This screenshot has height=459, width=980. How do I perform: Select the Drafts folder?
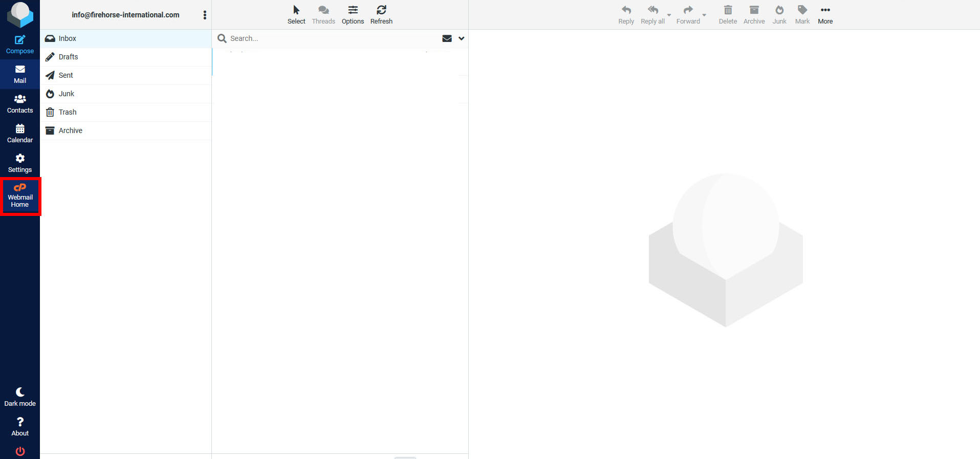click(69, 57)
